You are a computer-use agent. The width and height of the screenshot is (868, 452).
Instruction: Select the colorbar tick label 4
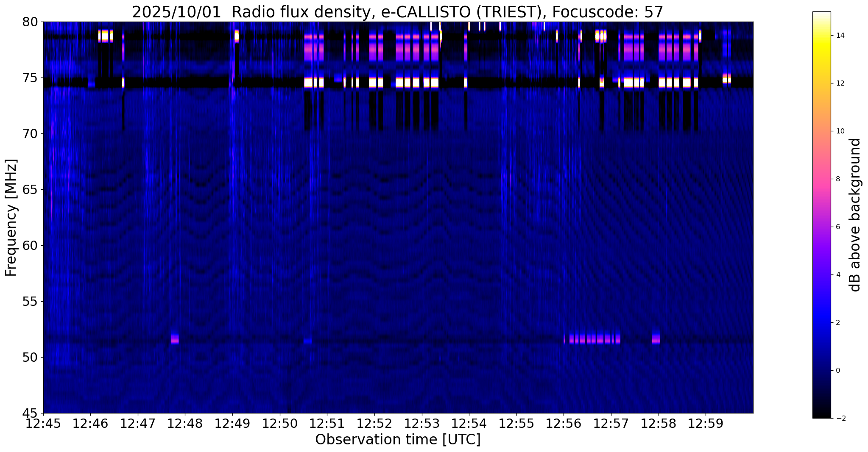point(837,275)
